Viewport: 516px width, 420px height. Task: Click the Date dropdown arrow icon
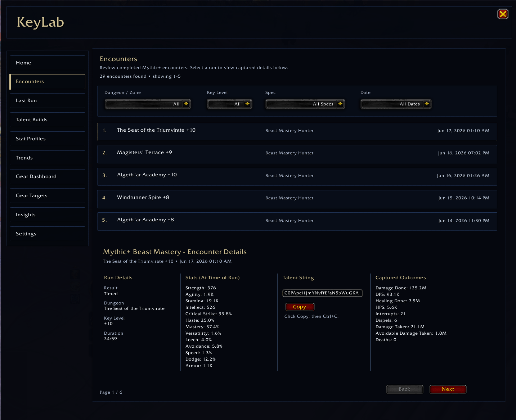tap(427, 104)
